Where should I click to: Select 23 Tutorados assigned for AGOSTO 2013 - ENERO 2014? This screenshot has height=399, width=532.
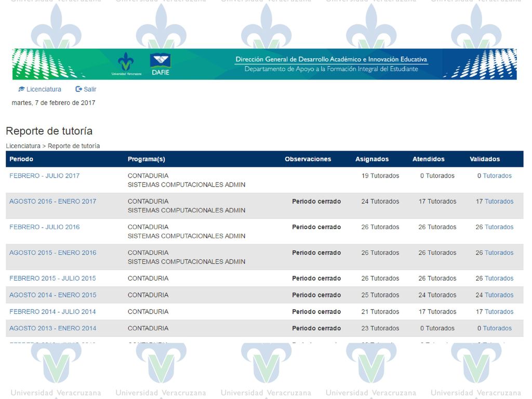380,328
